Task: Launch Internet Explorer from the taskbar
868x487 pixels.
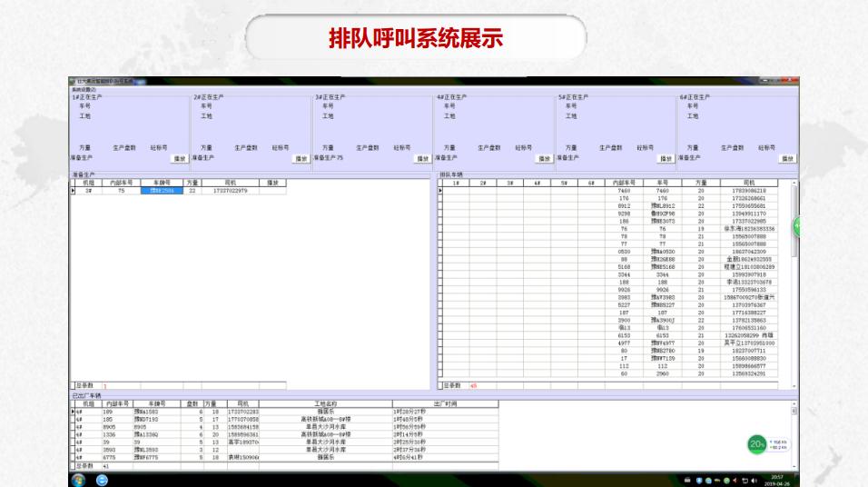Action: (102, 480)
